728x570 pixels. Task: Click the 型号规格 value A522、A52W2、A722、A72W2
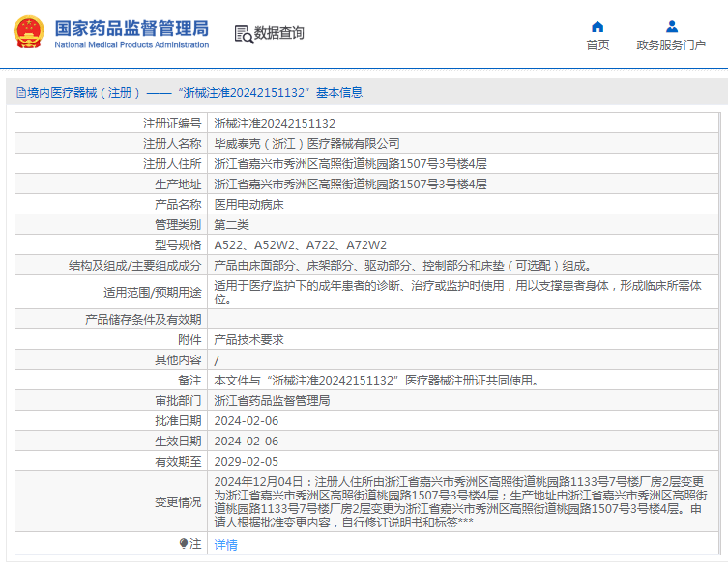(300, 245)
